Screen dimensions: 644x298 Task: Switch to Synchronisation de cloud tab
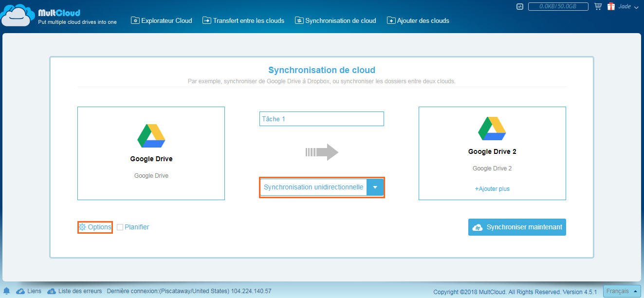[336, 20]
